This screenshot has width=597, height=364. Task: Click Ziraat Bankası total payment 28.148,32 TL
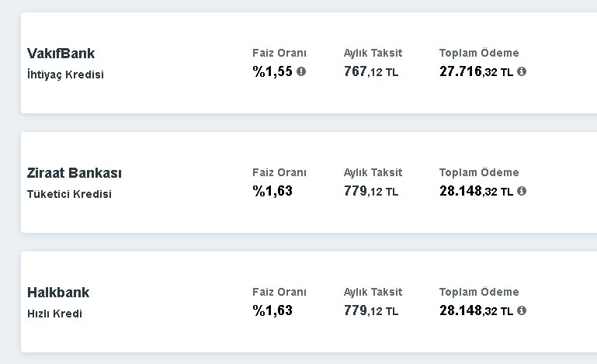(477, 191)
